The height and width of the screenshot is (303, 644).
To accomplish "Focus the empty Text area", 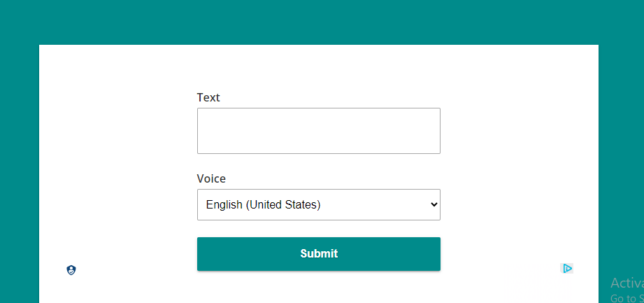I will point(318,131).
